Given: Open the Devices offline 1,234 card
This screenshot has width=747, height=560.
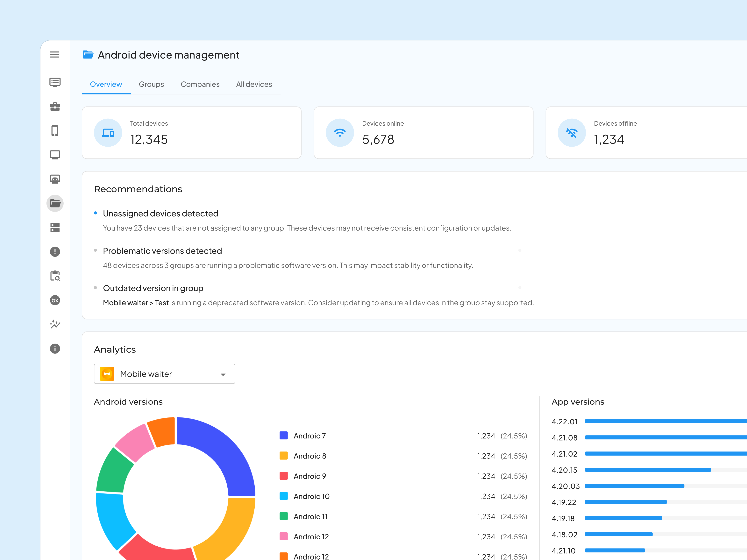Looking at the screenshot, I should point(646,133).
